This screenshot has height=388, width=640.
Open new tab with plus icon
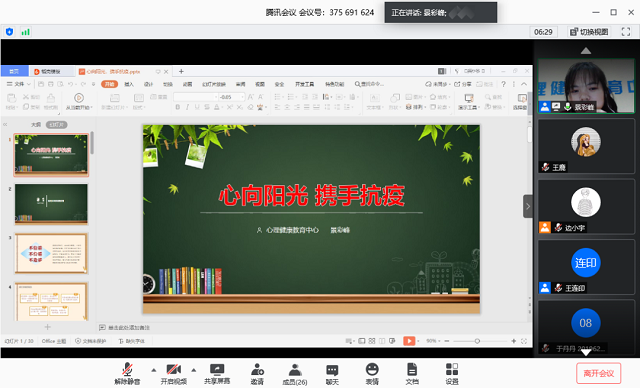[181, 71]
